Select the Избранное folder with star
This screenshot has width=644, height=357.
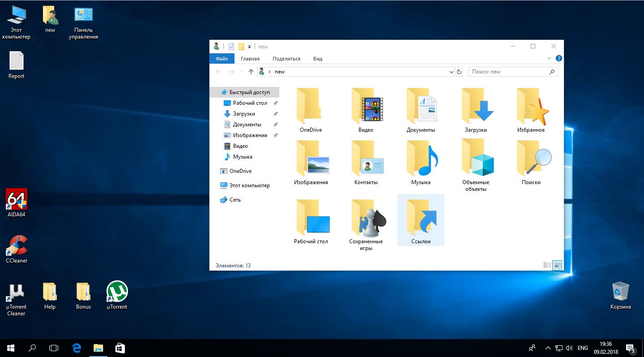pos(531,110)
